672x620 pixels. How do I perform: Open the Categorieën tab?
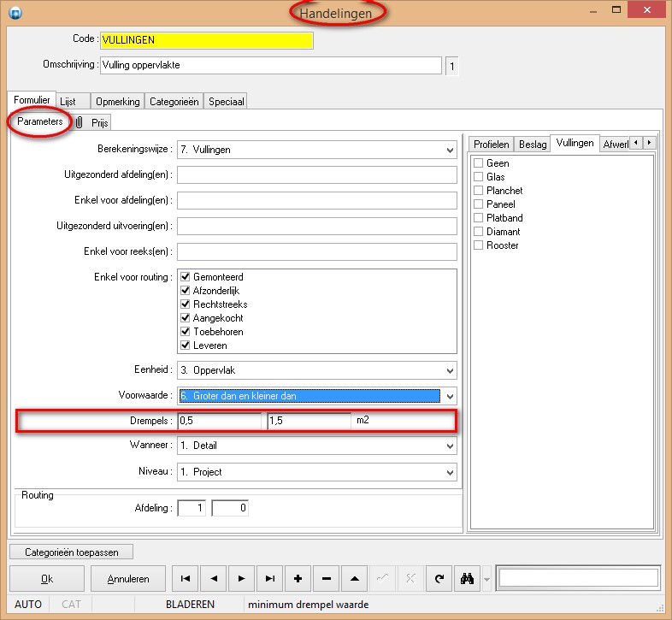[174, 102]
